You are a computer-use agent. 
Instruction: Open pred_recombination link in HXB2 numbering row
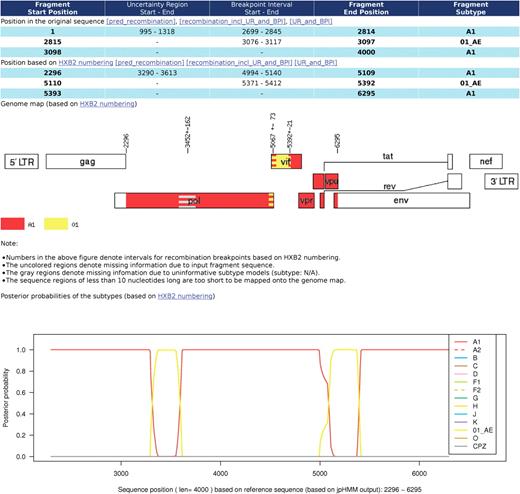click(x=149, y=63)
